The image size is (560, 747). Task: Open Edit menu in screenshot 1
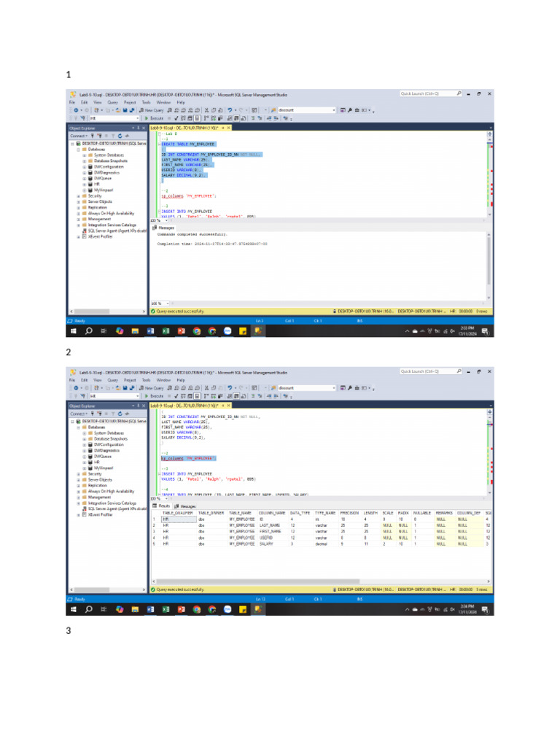coord(84,102)
